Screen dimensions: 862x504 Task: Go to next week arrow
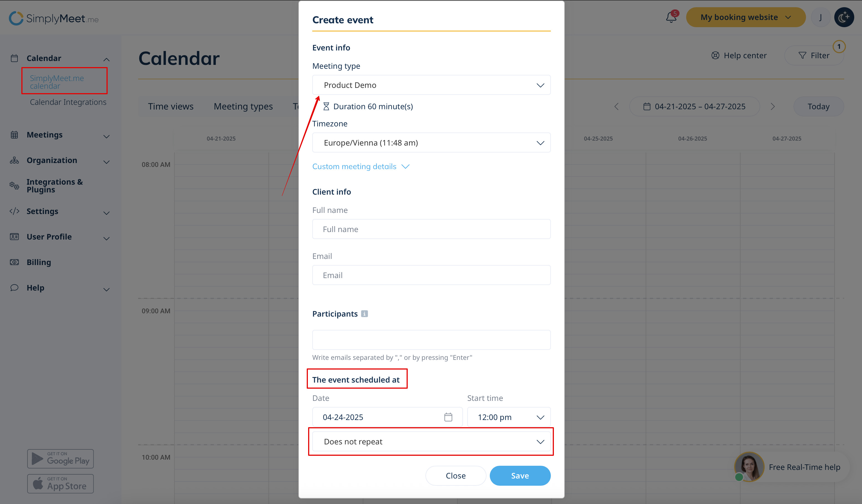773,107
